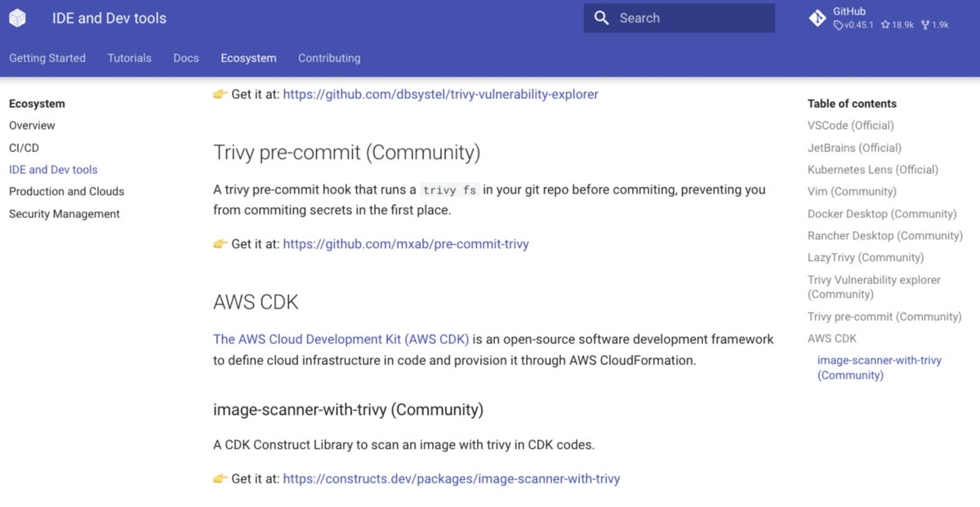The height and width of the screenshot is (507, 980).
Task: Click the 'trivy fs' inline code
Action: [x=449, y=190]
